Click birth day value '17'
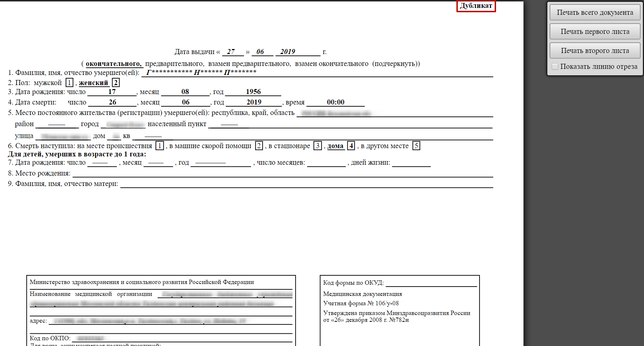The image size is (644, 346). point(112,92)
